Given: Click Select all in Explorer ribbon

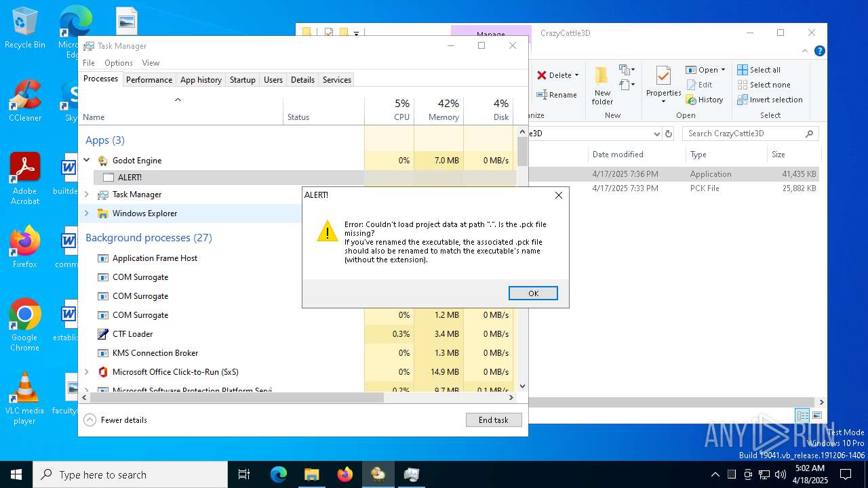Looking at the screenshot, I should pyautogui.click(x=759, y=70).
